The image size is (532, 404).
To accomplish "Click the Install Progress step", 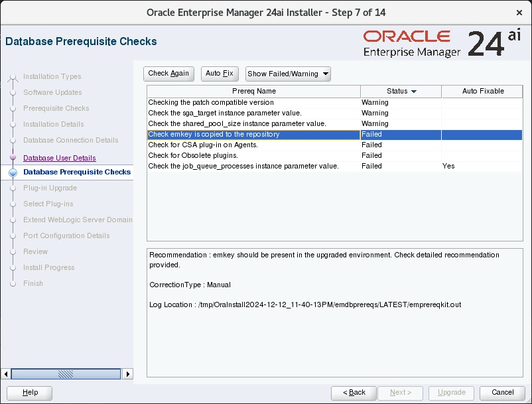I will 49,268.
